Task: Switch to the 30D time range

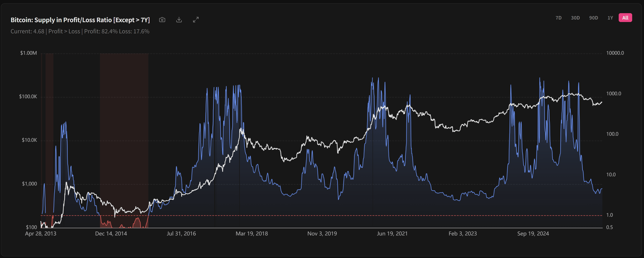Action: click(575, 18)
